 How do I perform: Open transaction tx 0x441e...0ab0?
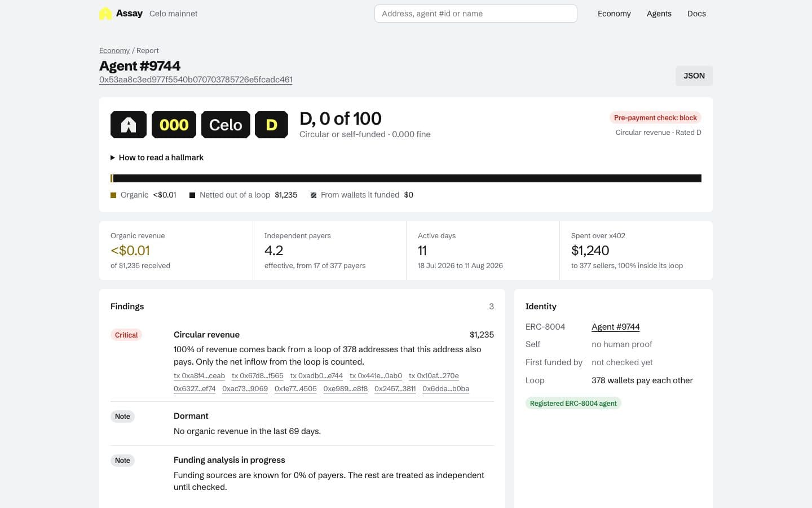[376, 376]
